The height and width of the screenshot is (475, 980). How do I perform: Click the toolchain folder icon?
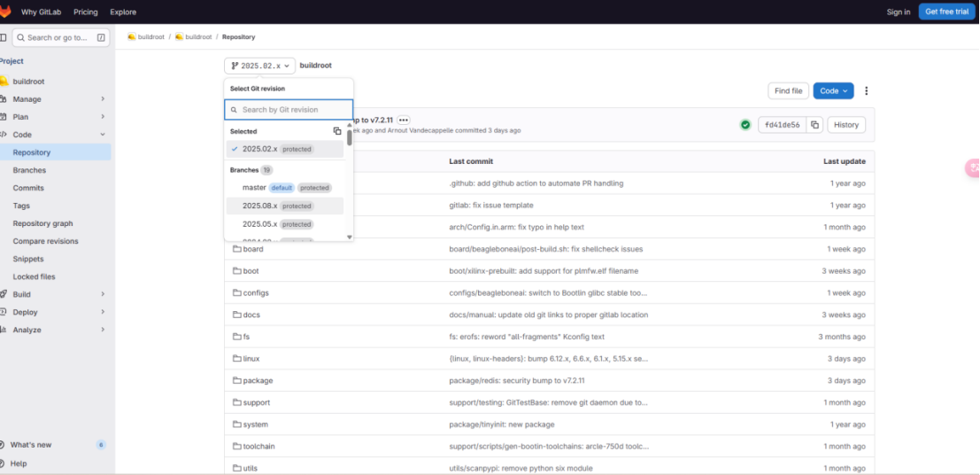coord(237,447)
